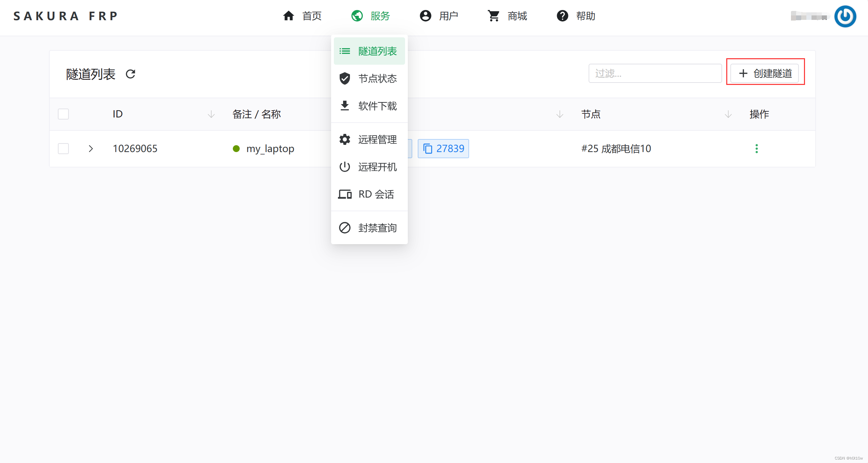Click the blurred username in the header
The height and width of the screenshot is (463, 868).
810,16
